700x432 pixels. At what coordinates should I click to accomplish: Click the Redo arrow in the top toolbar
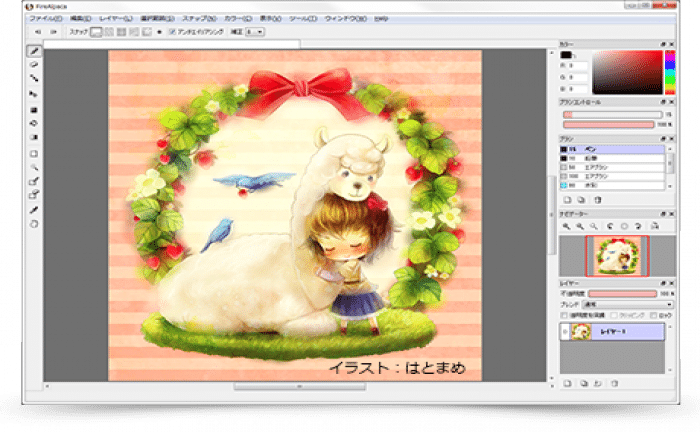point(54,32)
